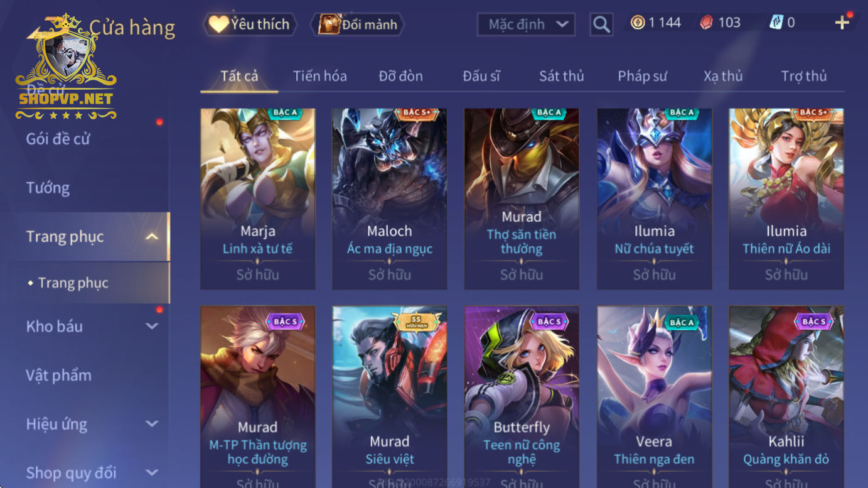The image size is (868, 488).
Task: Open Yêu thích favorites heart button
Action: [x=249, y=24]
